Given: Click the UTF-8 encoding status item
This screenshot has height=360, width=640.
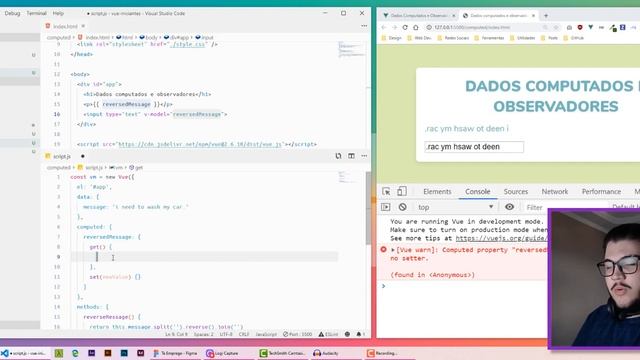Looking at the screenshot, I should pos(226,334).
